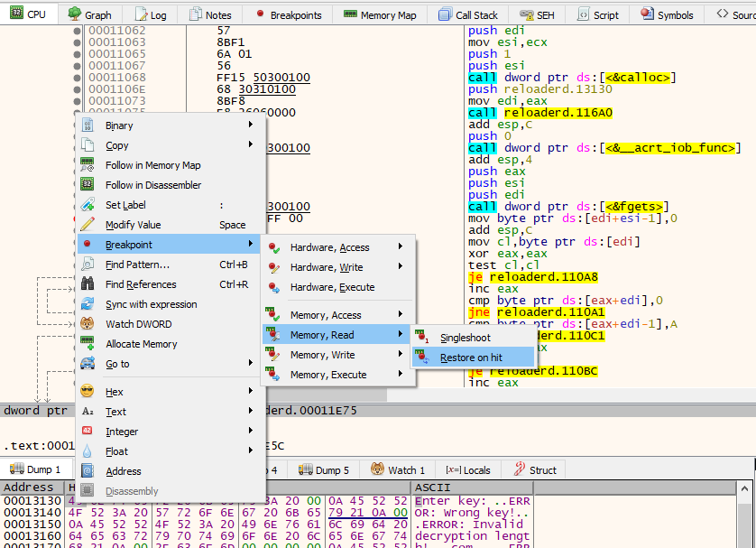756x548 pixels.
Task: Click the Memory, Access breakpoint icon
Action: [x=272, y=314]
